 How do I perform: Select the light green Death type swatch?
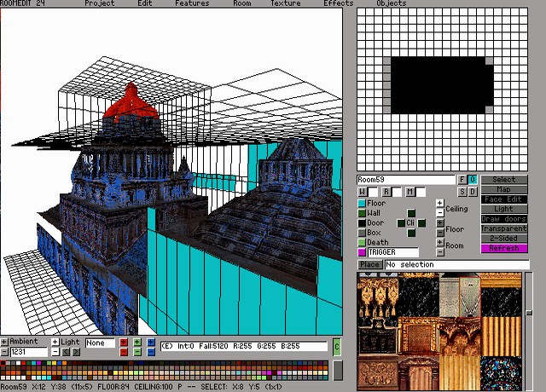(362, 243)
